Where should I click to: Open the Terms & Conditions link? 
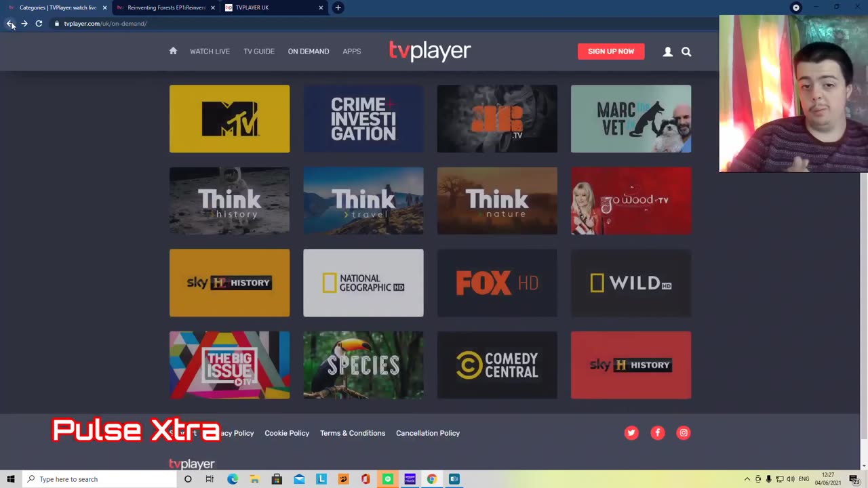coord(353,433)
